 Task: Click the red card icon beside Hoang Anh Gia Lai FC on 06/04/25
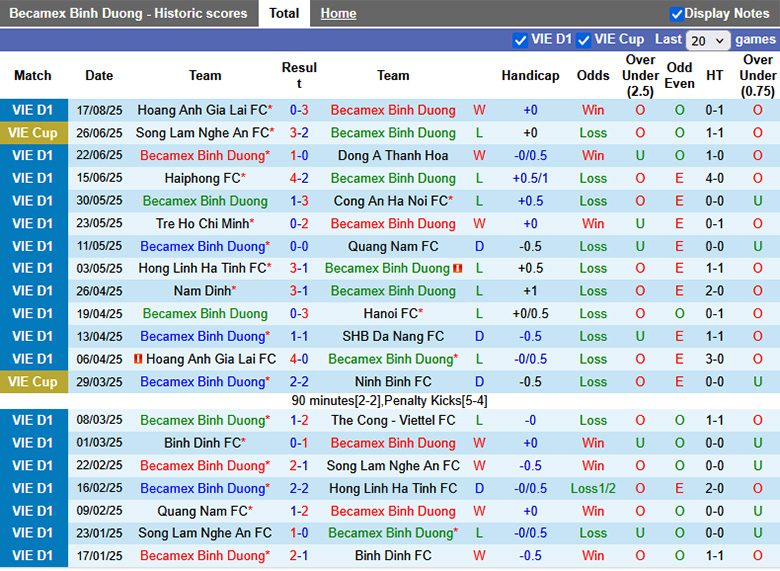coord(138,358)
